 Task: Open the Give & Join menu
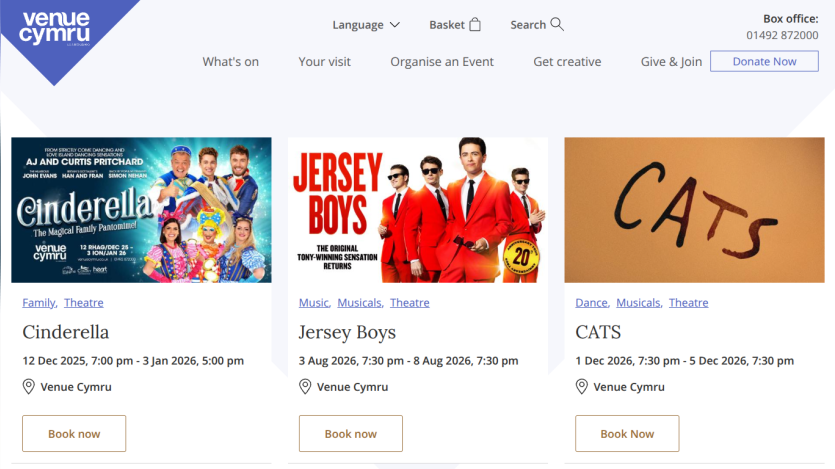click(x=671, y=62)
